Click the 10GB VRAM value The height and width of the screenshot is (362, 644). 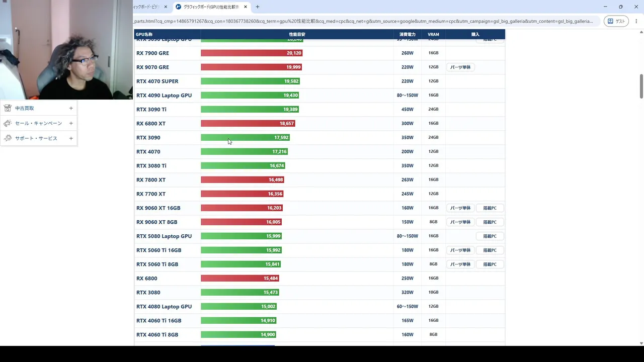tap(433, 293)
